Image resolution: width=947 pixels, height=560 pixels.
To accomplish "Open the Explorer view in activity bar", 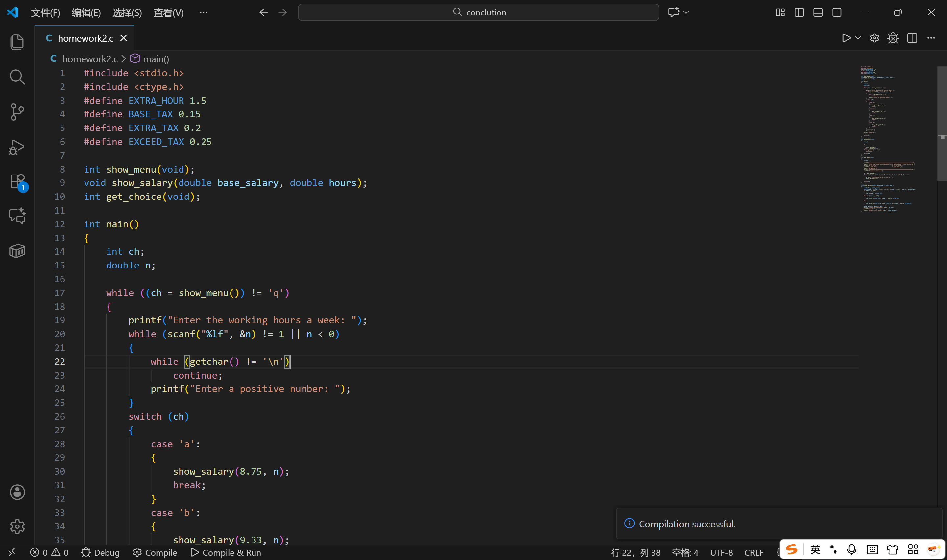I will point(17,42).
